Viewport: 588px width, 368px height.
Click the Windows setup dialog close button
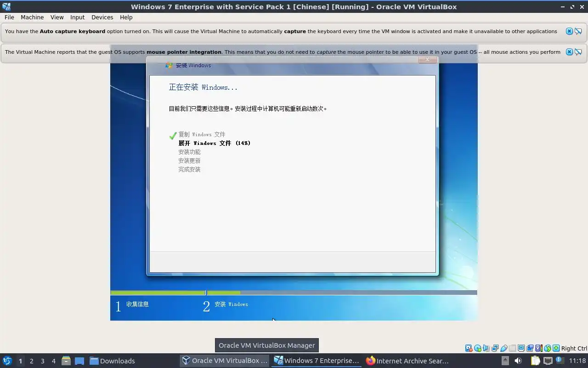pyautogui.click(x=427, y=59)
